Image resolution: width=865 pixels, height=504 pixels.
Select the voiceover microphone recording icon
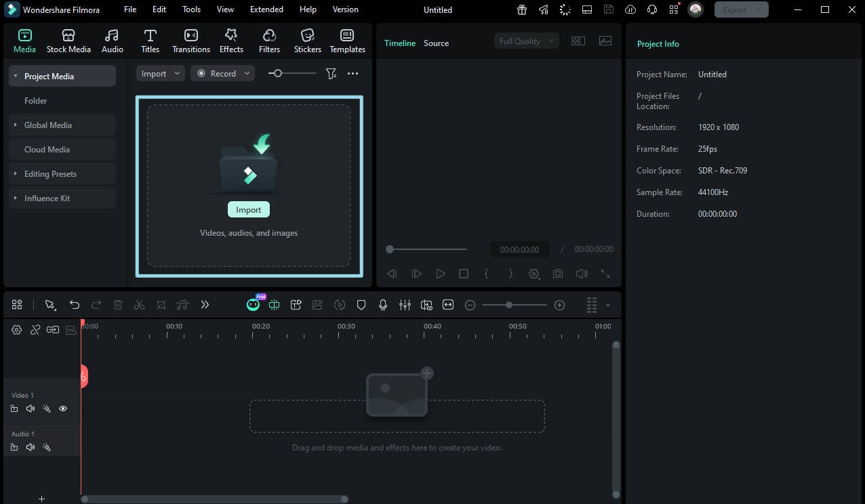pyautogui.click(x=383, y=305)
